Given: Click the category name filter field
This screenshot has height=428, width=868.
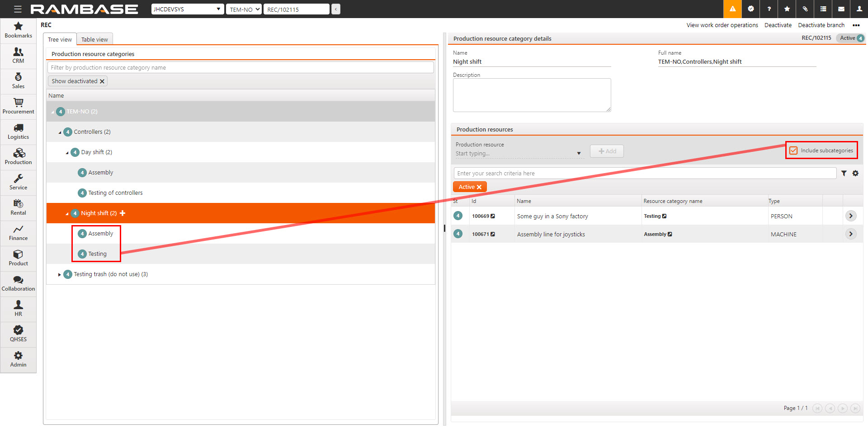Looking at the screenshot, I should point(241,67).
